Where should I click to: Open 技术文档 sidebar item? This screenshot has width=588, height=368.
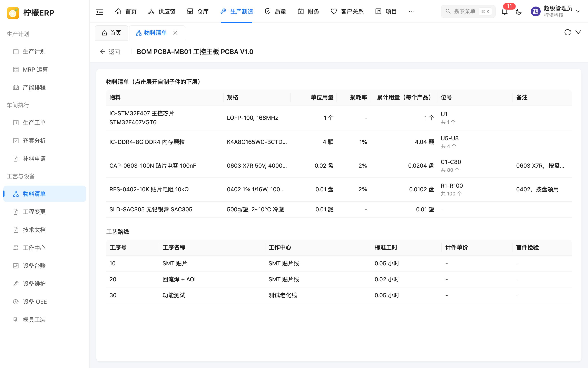point(45,230)
